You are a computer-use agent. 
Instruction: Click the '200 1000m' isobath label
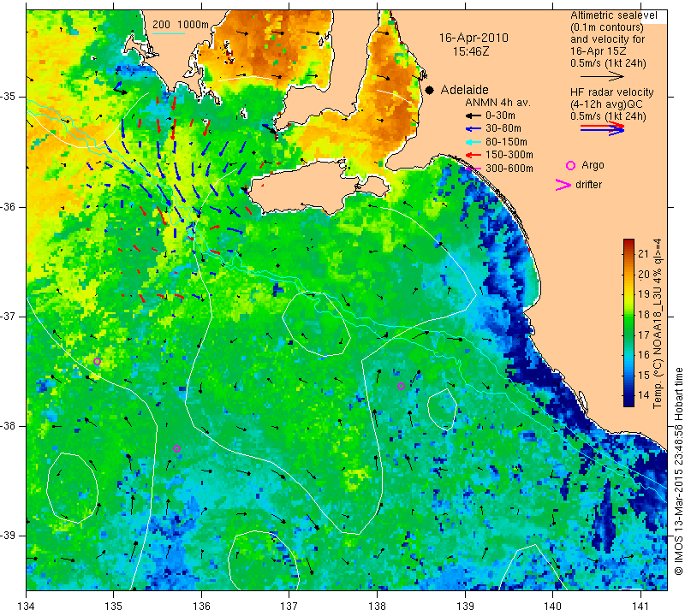pyautogui.click(x=181, y=25)
